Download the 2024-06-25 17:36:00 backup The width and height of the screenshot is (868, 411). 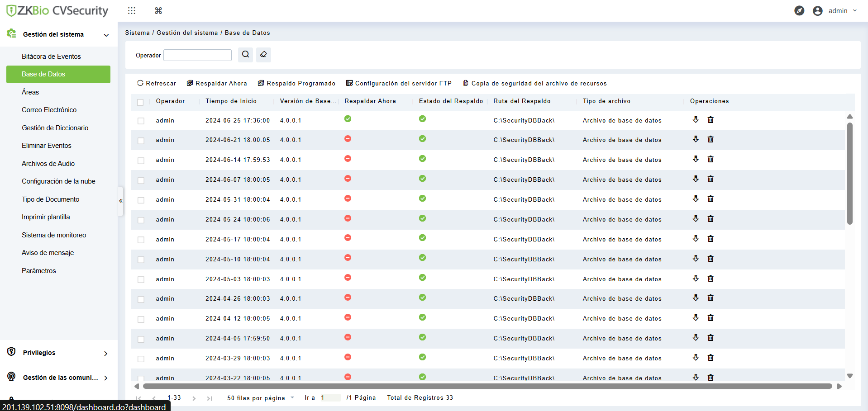pos(696,120)
